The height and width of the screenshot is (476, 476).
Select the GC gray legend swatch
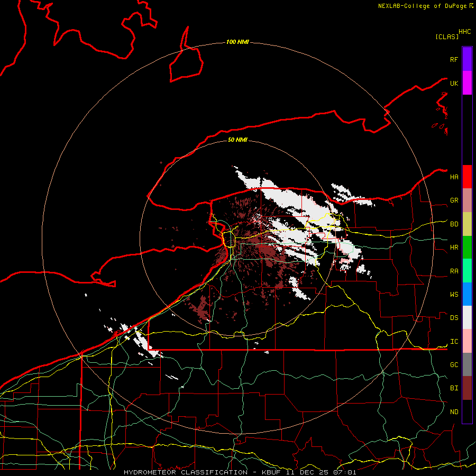(467, 364)
